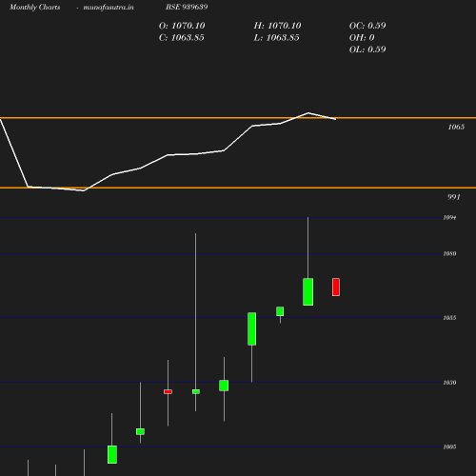Select the "OL: 0.59" reading
The height and width of the screenshot is (476, 476).
click(367, 50)
